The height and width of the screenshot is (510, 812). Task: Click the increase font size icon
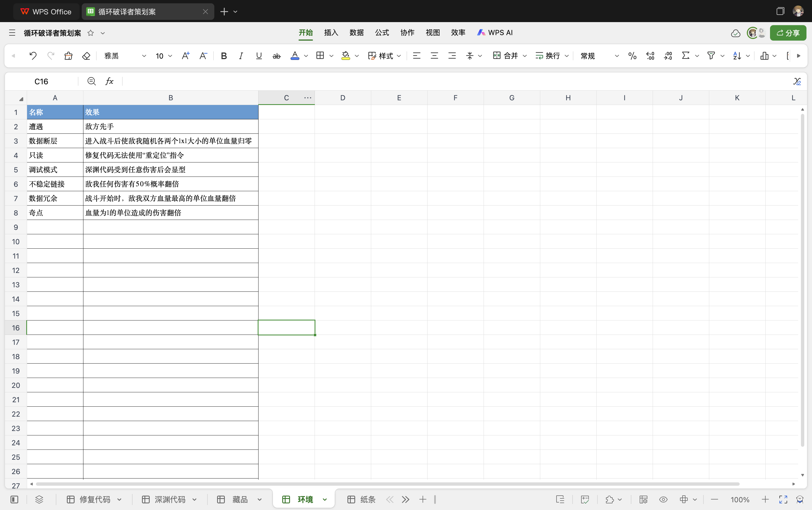(186, 56)
